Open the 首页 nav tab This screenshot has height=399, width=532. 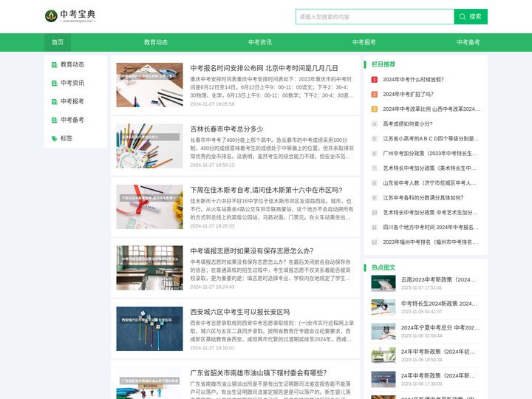58,42
